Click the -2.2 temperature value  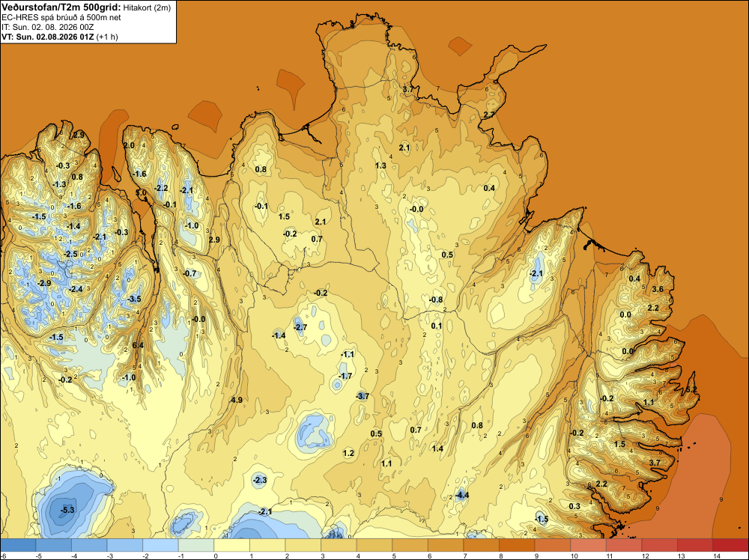coord(162,188)
